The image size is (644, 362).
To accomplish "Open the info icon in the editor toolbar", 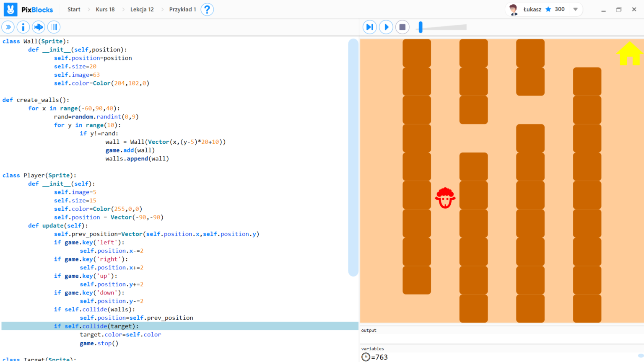I will coord(23,27).
